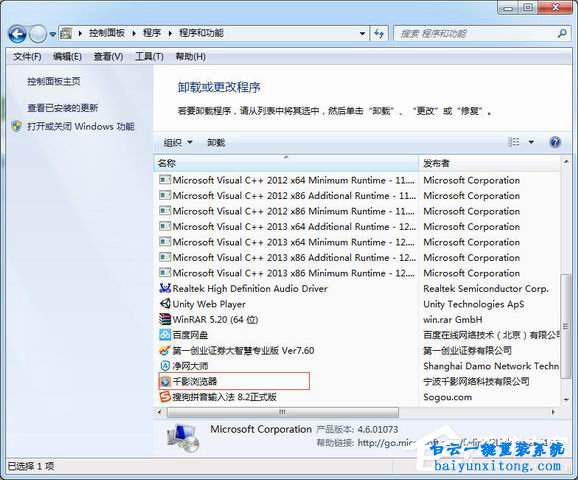Click the Control Panel icon in address bar

pyautogui.click(x=66, y=34)
